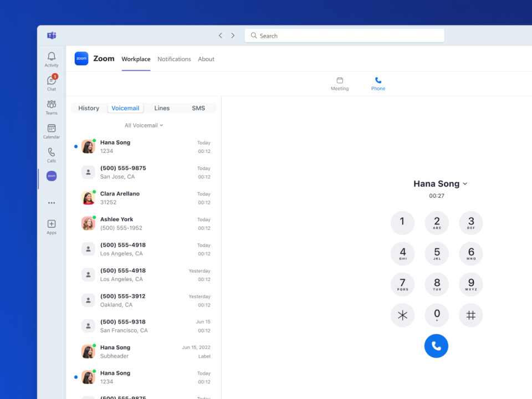532x399 pixels.
Task: Switch to the History tab
Action: point(89,108)
